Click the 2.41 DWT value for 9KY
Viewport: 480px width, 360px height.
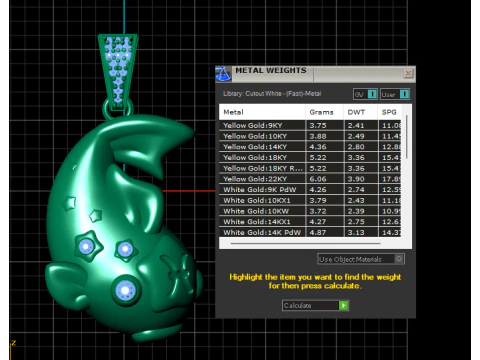[356, 126]
